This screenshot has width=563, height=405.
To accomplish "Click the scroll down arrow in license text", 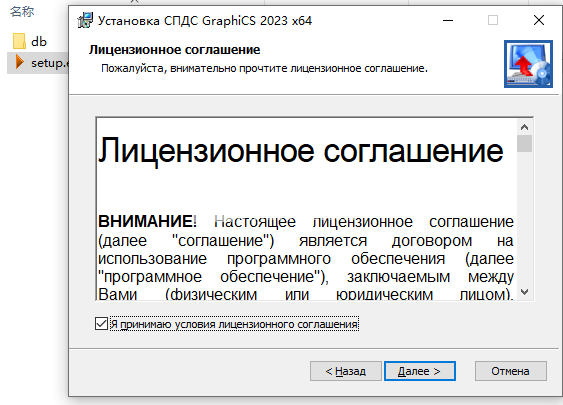I will point(525,292).
